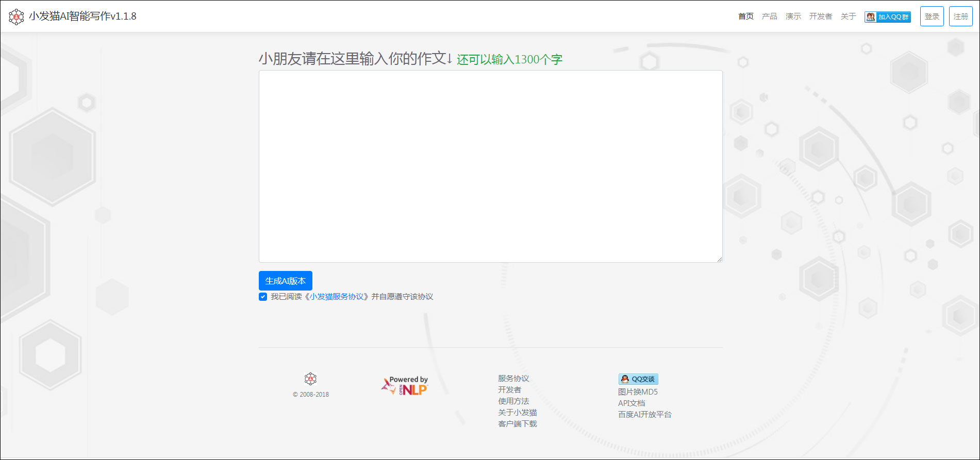Image resolution: width=980 pixels, height=460 pixels.
Task: Open the 开发者 nav menu item
Action: coord(820,16)
